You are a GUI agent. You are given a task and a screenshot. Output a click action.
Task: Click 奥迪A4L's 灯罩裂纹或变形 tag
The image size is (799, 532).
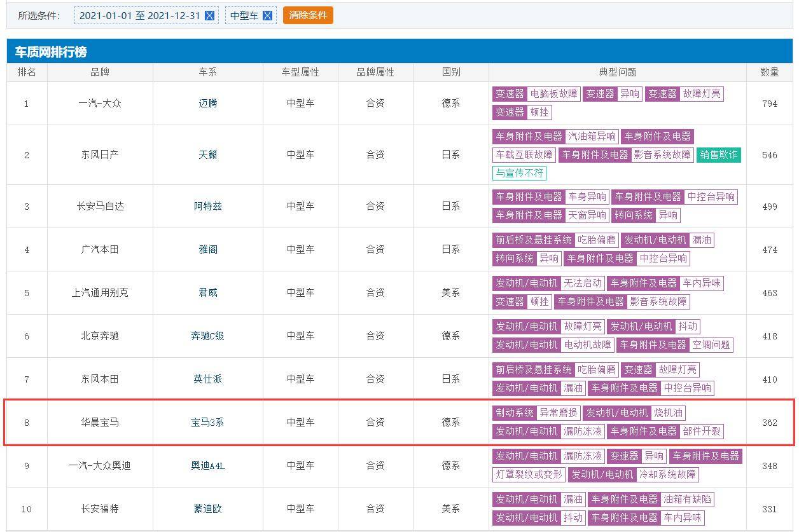(529, 475)
